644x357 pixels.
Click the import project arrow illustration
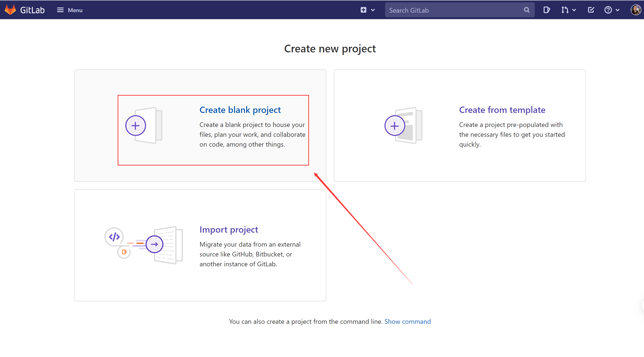click(154, 244)
